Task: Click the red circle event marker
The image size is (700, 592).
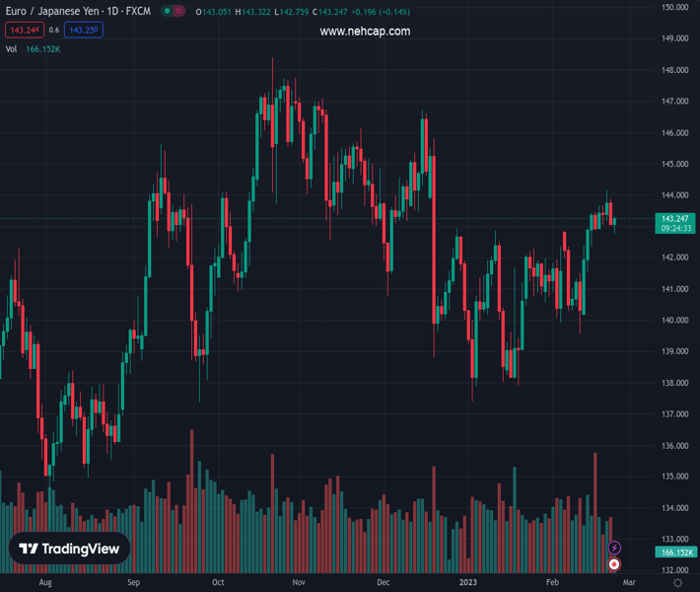Action: point(615,564)
